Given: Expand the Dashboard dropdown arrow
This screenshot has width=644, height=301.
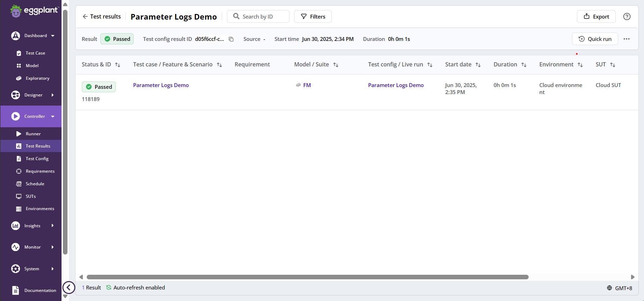Looking at the screenshot, I should click(53, 36).
